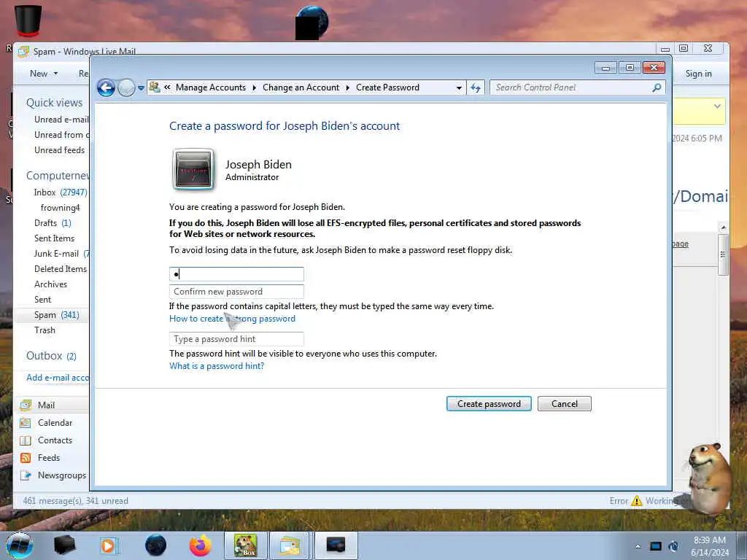Click scroll-up arrow in Mail reading pane
747x560 pixels.
click(723, 227)
